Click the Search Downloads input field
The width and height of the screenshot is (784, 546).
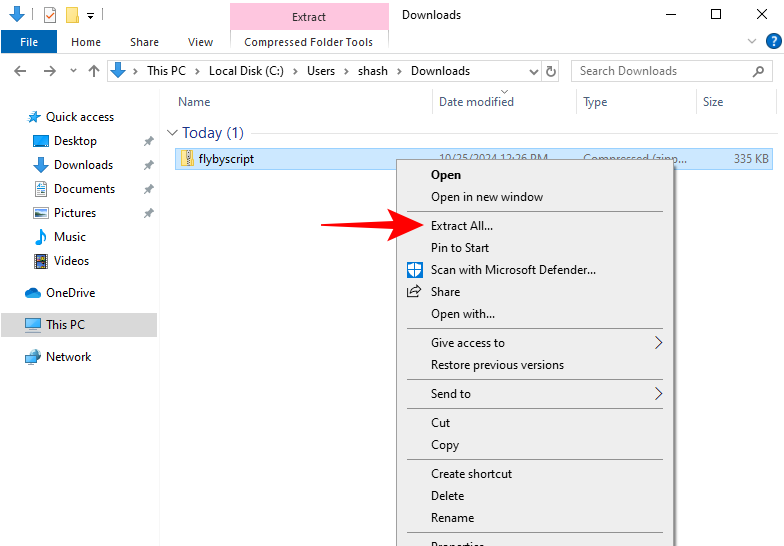click(660, 71)
